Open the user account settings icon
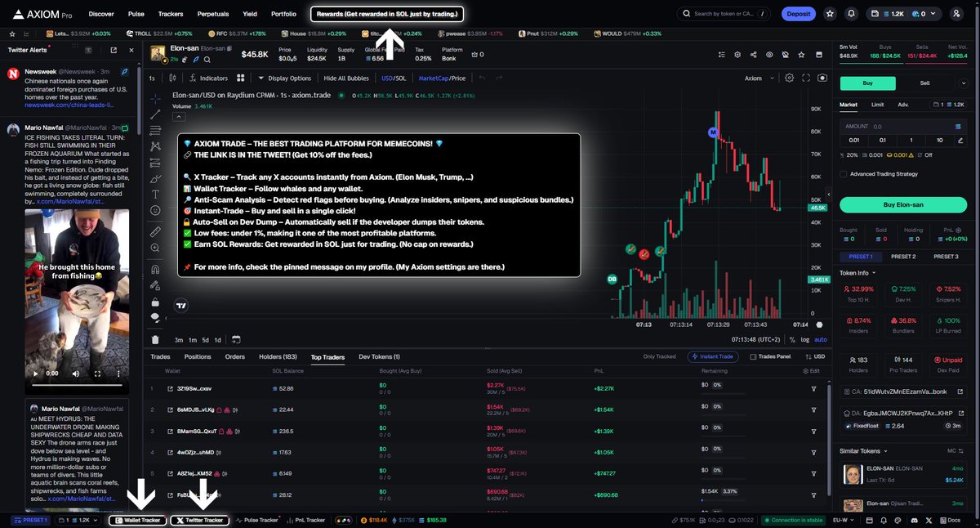980x528 pixels. coord(956,14)
